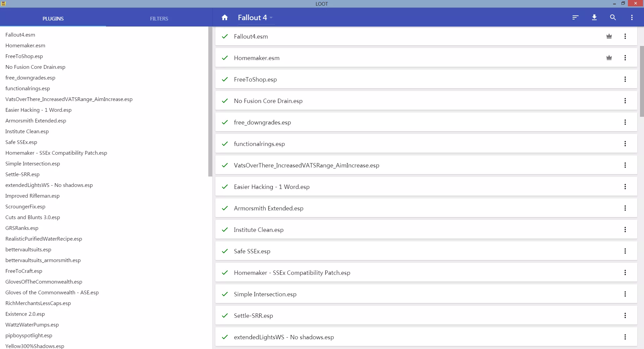Select FreeToShop.esp in the sidebar list
Image resolution: width=644 pixels, height=349 pixels.
pyautogui.click(x=24, y=56)
